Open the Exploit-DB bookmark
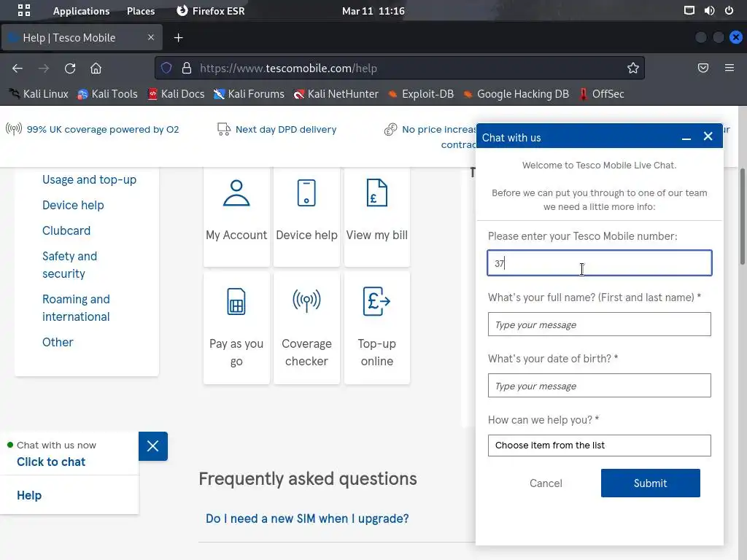Screen dimensions: 747x560 coord(421,94)
